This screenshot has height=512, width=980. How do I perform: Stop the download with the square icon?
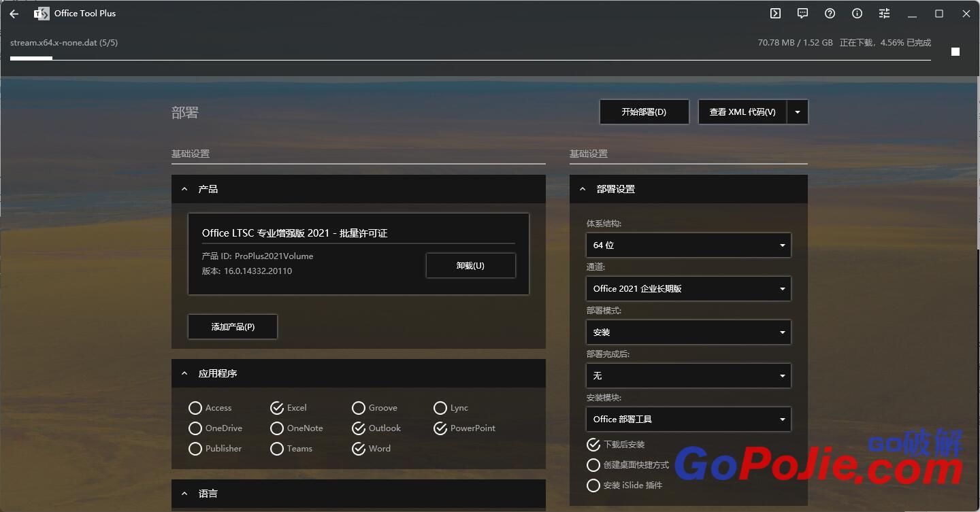click(955, 52)
